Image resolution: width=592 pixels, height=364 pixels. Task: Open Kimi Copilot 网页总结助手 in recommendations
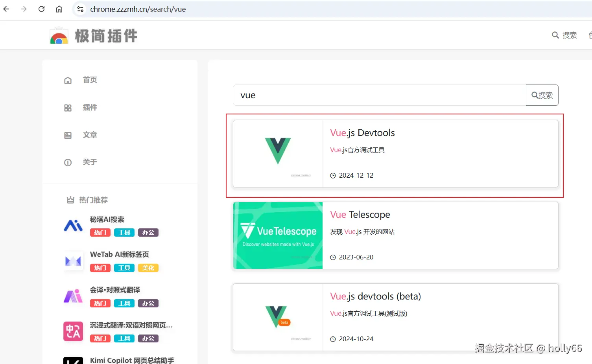coord(132,360)
